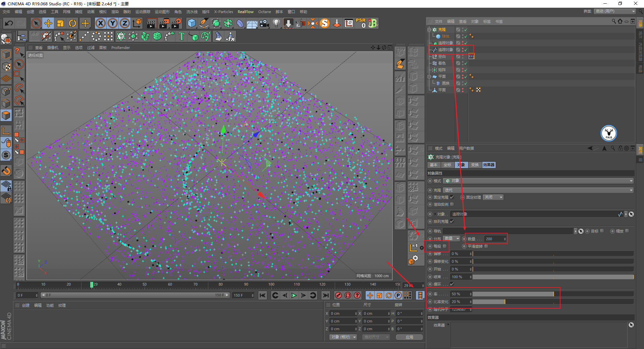Open the 渲染 menu in menu bar
The image size is (644, 349).
coord(115,12)
